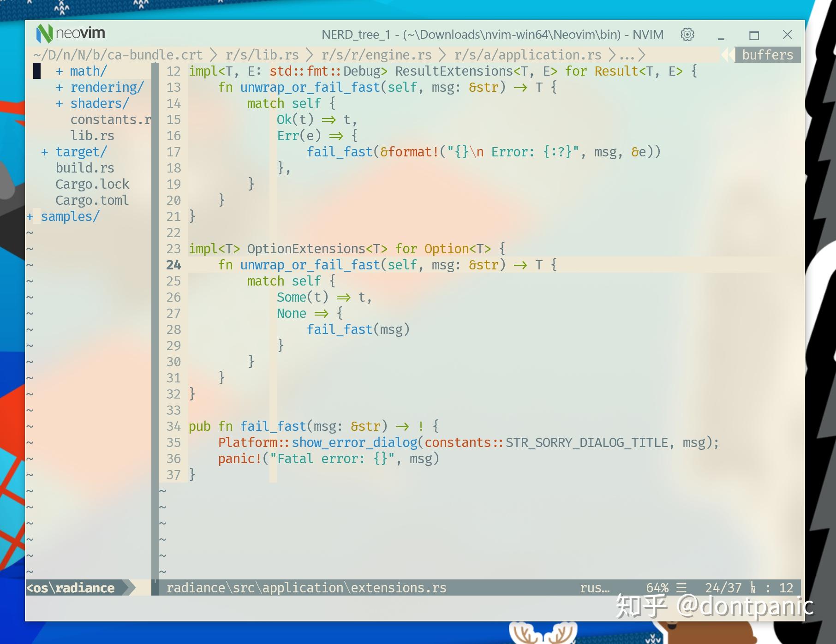Switch to r/s/lib.rs buffer tab
The image size is (836, 644).
tap(262, 55)
